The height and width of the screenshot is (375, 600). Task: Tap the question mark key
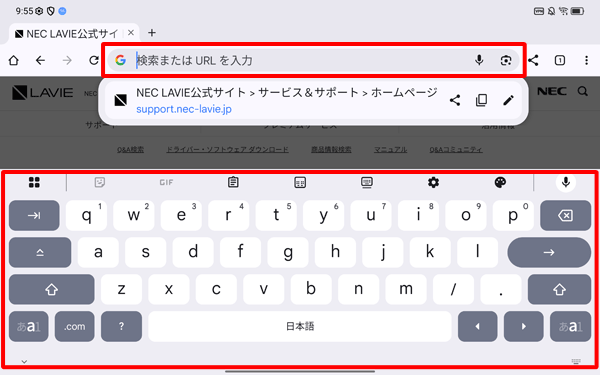click(x=121, y=326)
